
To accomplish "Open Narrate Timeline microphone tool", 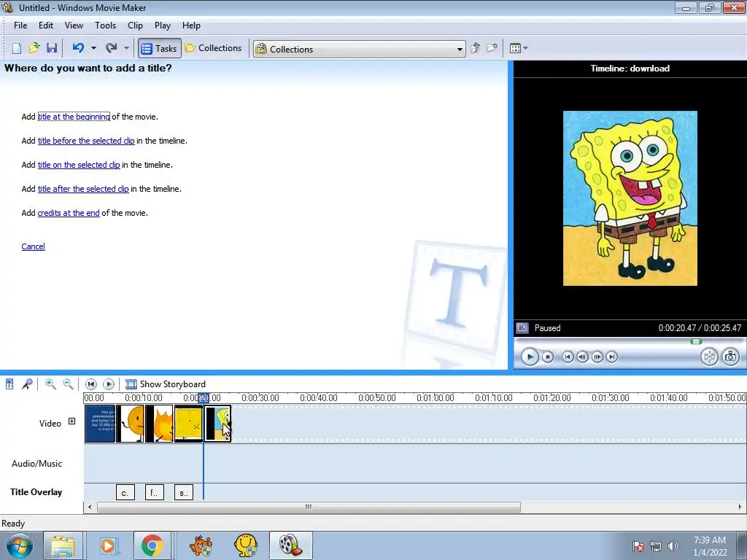I will 27,384.
